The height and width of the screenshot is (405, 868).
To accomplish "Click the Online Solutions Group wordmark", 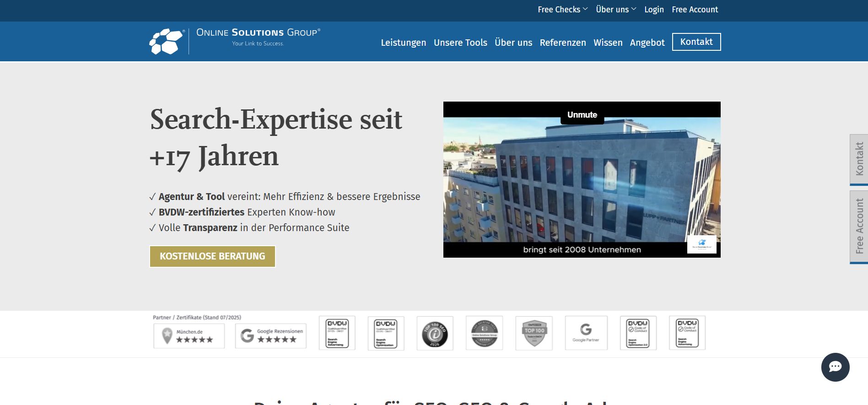I will pos(258,32).
